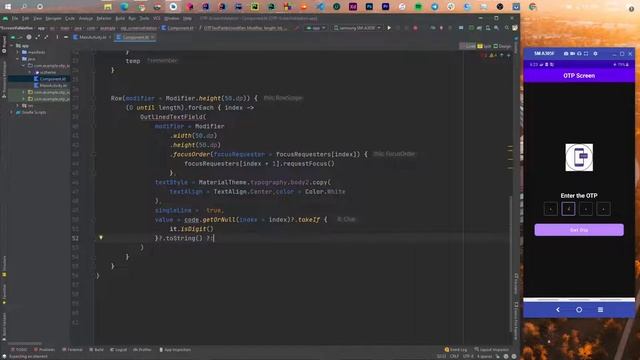
Task: Click the first OTP digit box
Action: [x=551, y=209]
